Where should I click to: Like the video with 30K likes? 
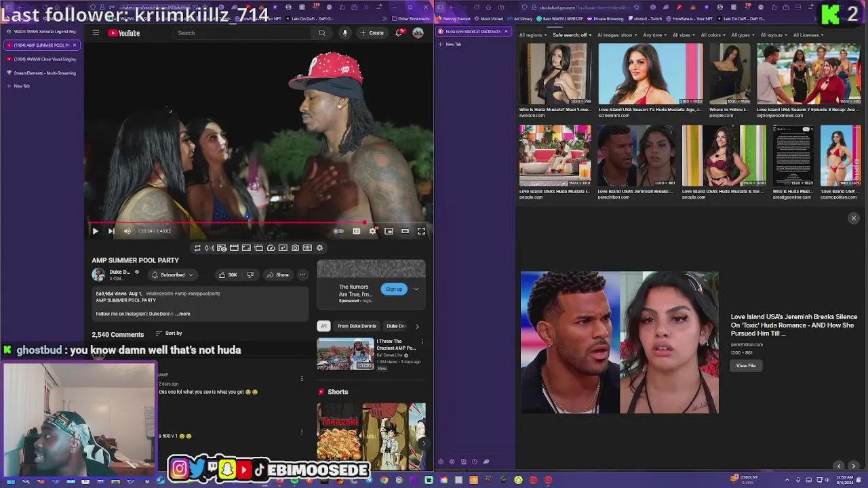pyautogui.click(x=227, y=274)
